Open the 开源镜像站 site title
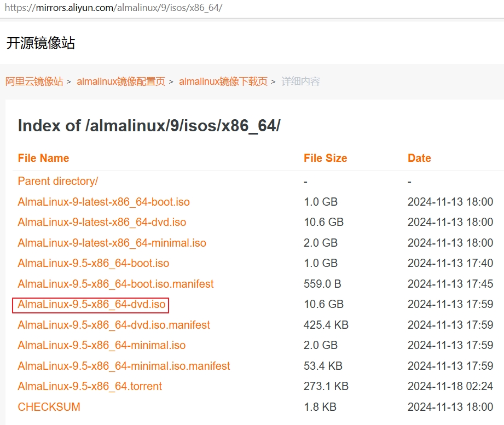The height and width of the screenshot is (425, 504). pyautogui.click(x=40, y=43)
